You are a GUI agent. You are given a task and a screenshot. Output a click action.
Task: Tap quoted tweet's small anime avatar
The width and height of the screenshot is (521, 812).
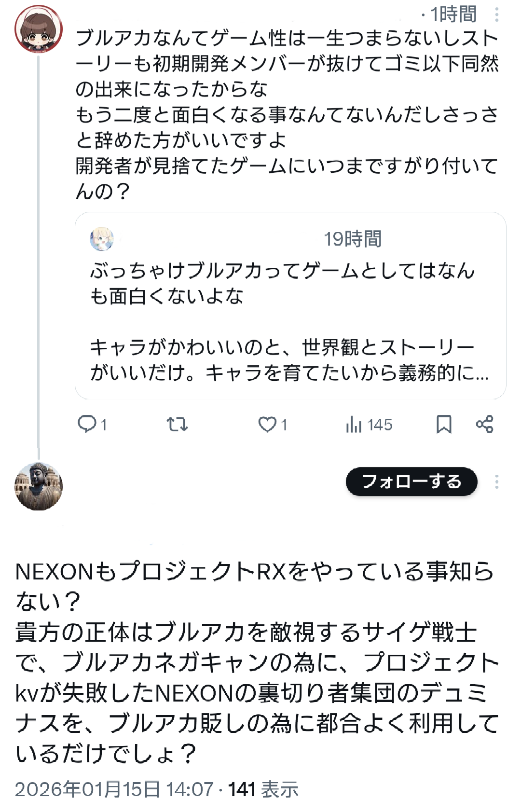click(102, 239)
